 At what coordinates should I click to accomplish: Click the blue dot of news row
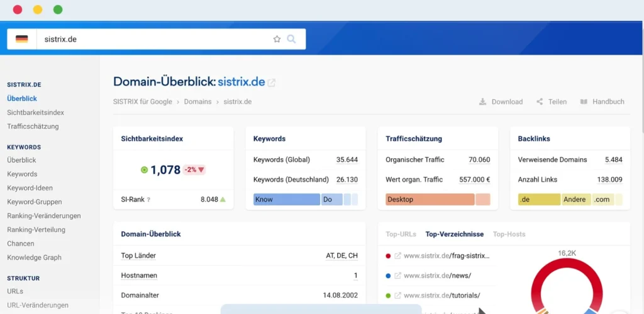tap(388, 276)
